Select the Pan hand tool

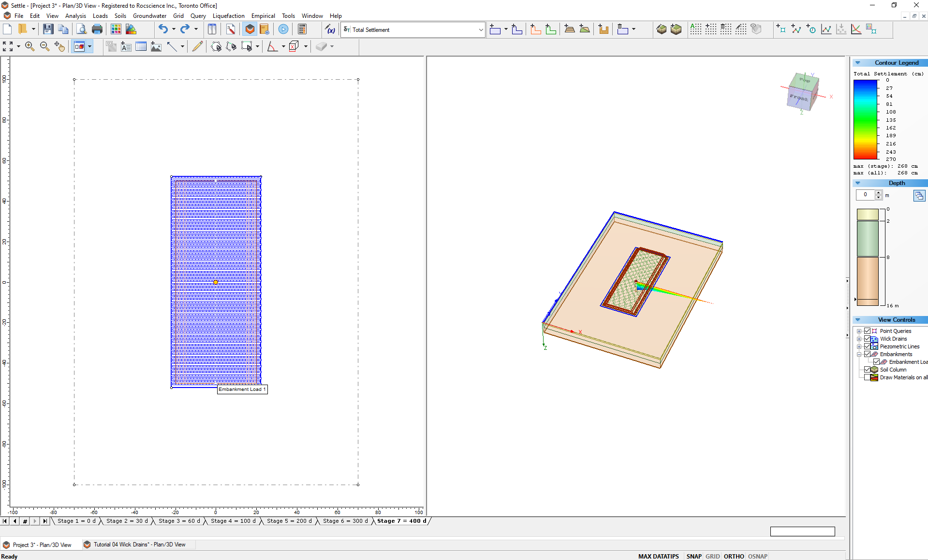click(x=59, y=46)
